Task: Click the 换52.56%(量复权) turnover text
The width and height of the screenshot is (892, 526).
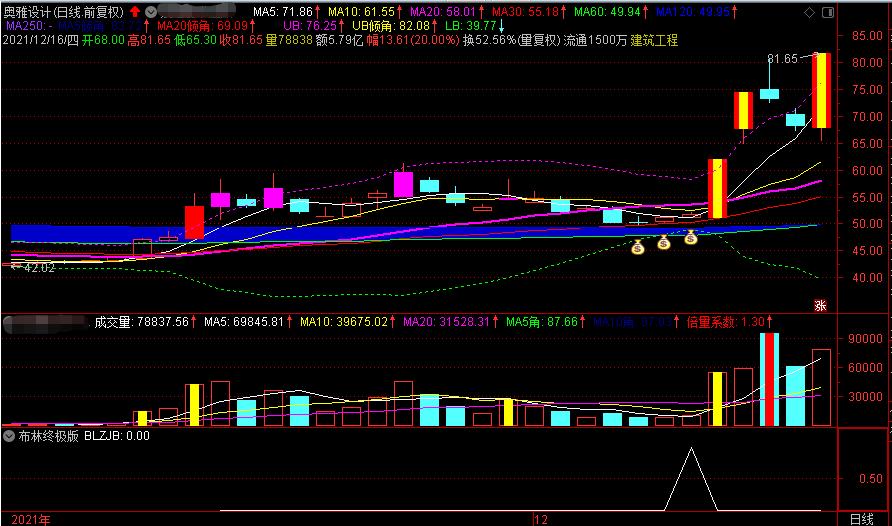Action: click(511, 40)
